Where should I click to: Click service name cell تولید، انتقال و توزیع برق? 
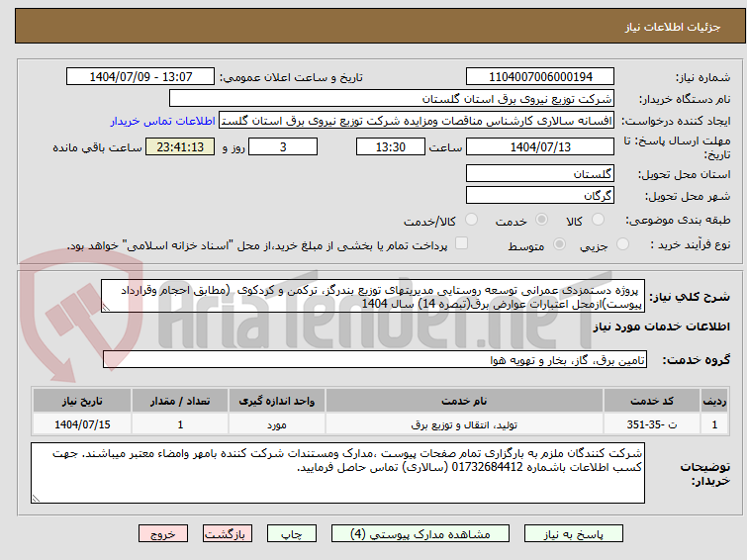coord(464,424)
